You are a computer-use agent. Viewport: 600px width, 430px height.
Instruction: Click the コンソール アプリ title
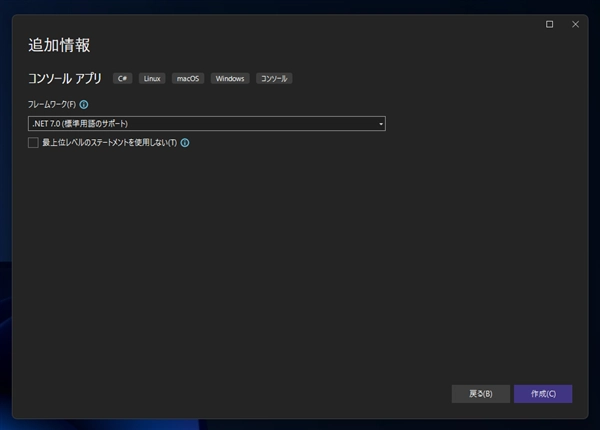click(65, 78)
